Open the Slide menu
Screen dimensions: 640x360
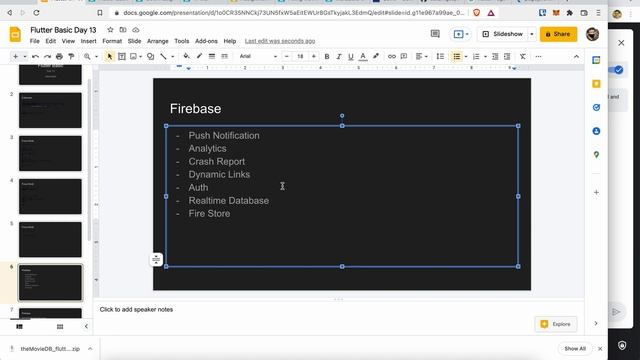(134, 41)
